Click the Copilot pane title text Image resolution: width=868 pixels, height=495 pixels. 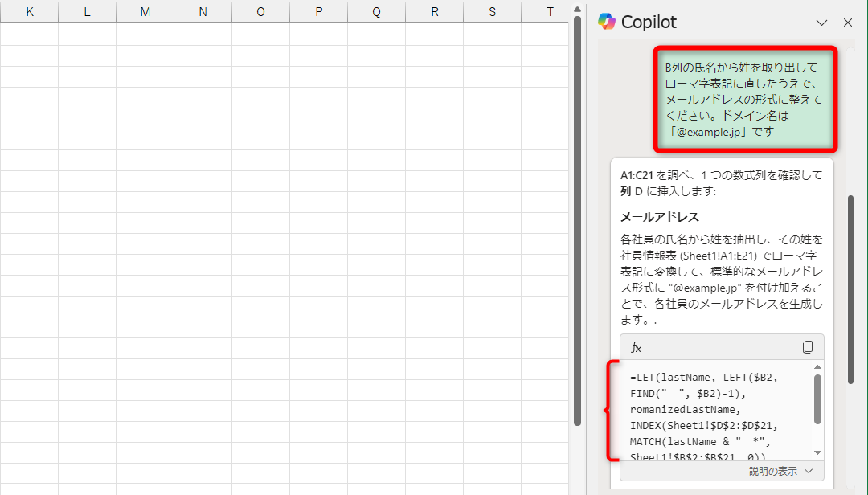click(x=649, y=22)
